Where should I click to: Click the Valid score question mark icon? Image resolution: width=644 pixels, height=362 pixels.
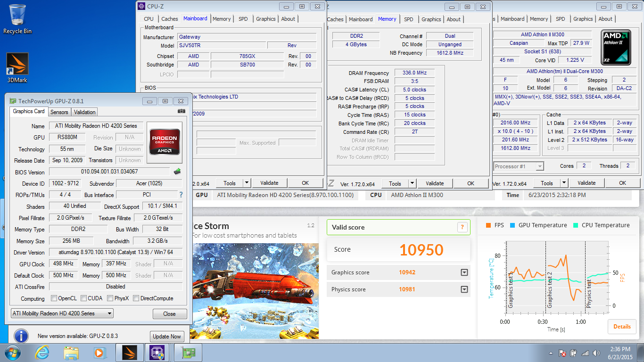(462, 227)
